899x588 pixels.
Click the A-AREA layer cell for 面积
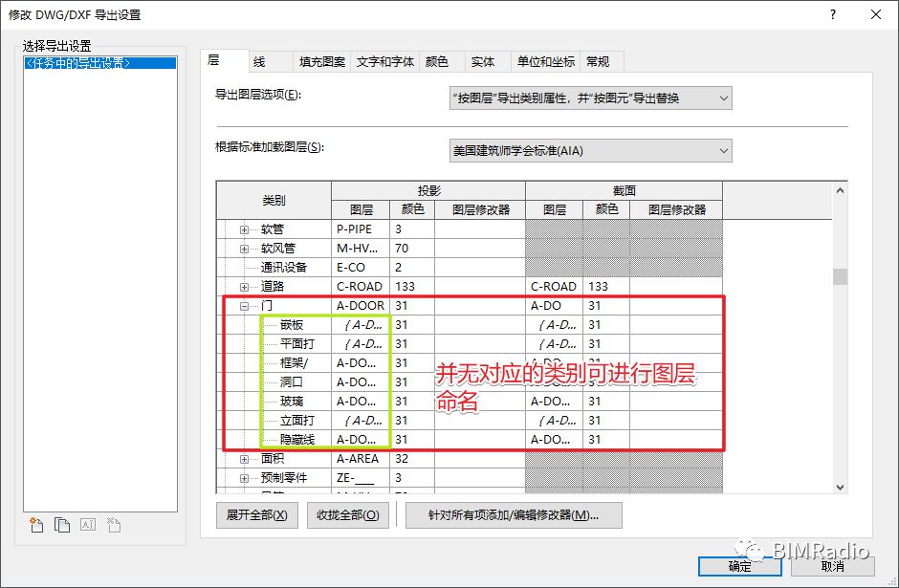click(361, 459)
